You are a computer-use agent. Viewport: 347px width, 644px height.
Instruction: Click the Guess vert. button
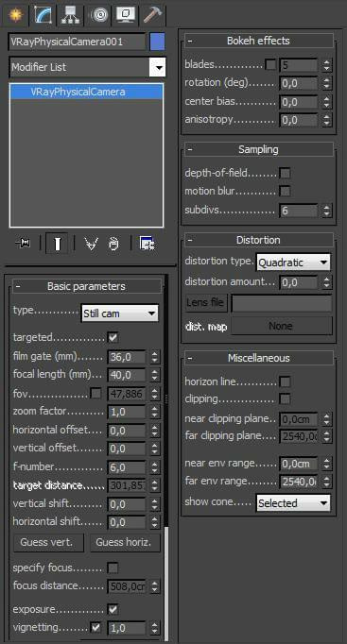point(46,543)
